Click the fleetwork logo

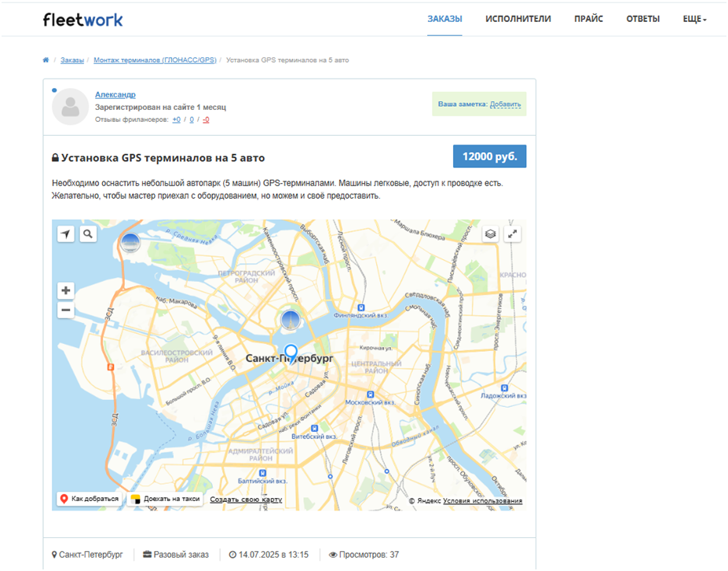82,20
